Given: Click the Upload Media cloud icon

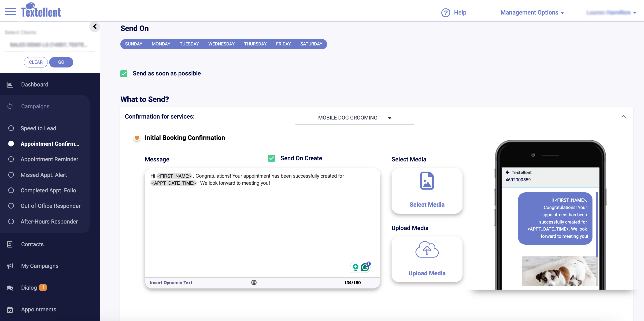Looking at the screenshot, I should 427,250.
